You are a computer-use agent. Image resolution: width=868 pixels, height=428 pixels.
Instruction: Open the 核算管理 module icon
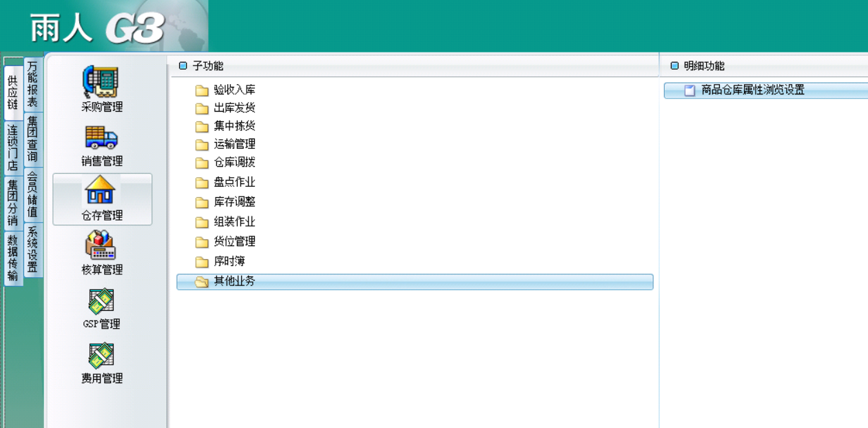(102, 245)
